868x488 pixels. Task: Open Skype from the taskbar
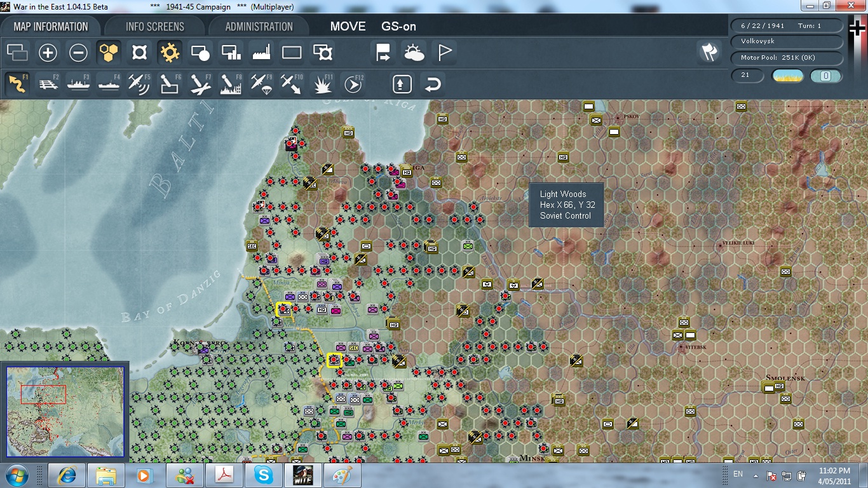click(263, 475)
